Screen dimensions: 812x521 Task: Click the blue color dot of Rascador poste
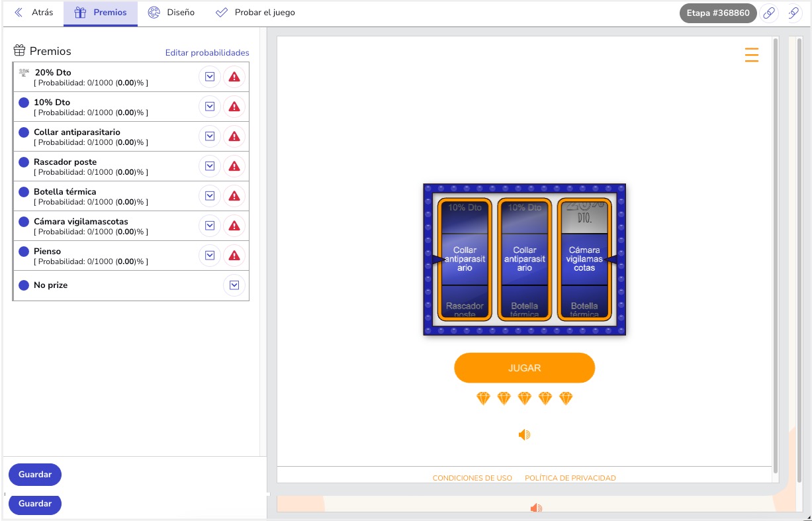[24, 162]
